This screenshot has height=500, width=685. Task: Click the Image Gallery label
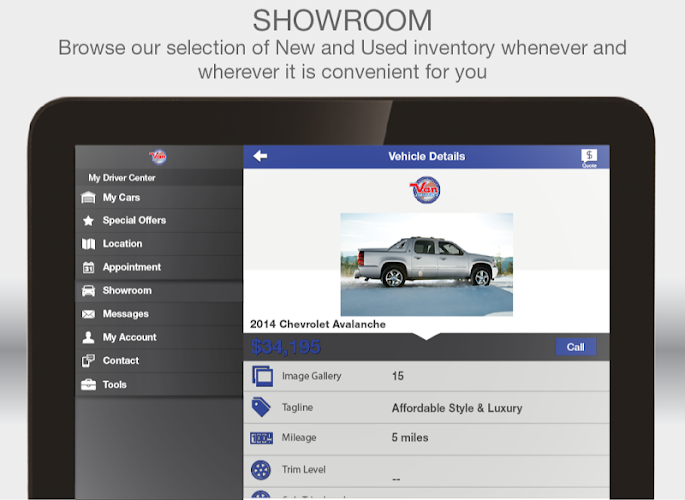click(311, 376)
